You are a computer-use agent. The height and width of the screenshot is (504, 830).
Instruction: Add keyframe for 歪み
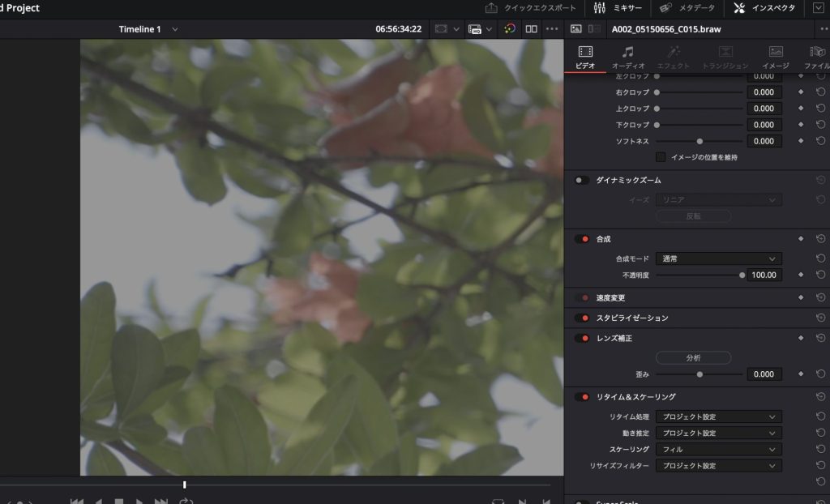tap(800, 374)
